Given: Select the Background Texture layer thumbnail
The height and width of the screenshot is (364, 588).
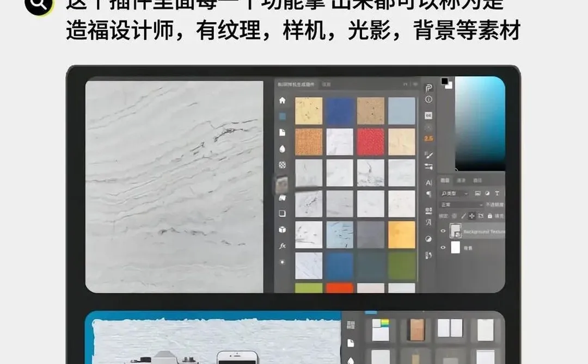Looking at the screenshot, I should pos(455,231).
